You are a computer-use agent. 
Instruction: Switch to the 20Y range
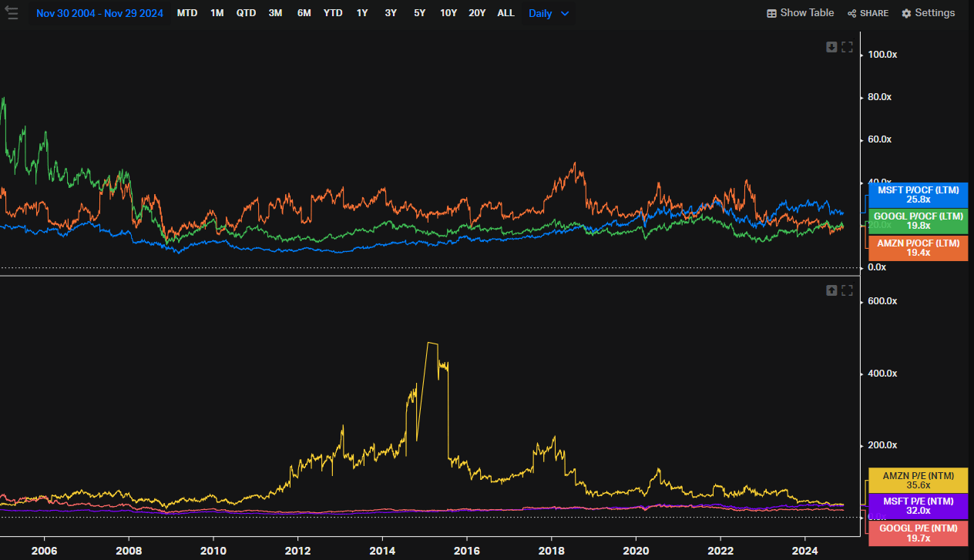click(477, 13)
